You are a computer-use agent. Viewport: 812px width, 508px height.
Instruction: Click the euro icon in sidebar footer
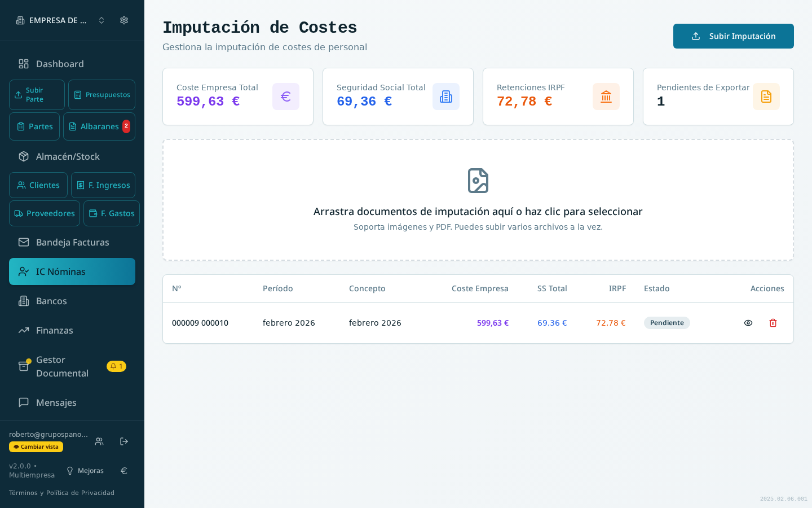[124, 471]
